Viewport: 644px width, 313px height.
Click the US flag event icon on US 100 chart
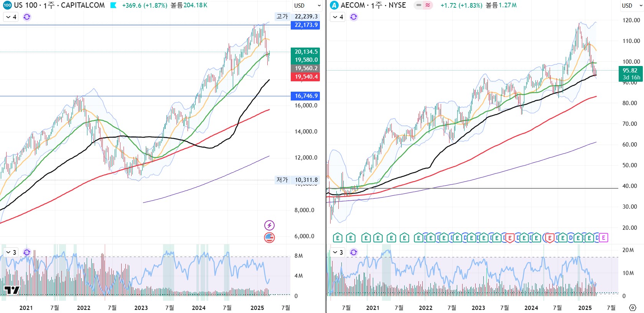click(269, 237)
